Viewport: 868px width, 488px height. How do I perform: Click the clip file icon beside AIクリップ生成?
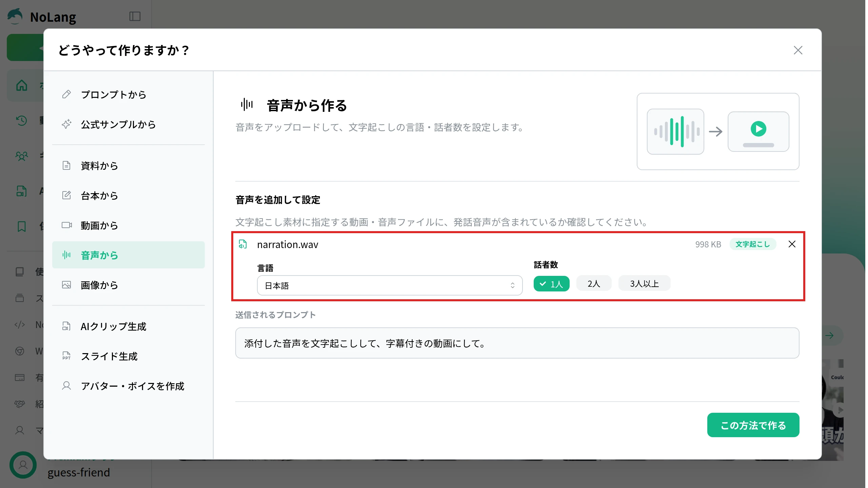tap(66, 326)
